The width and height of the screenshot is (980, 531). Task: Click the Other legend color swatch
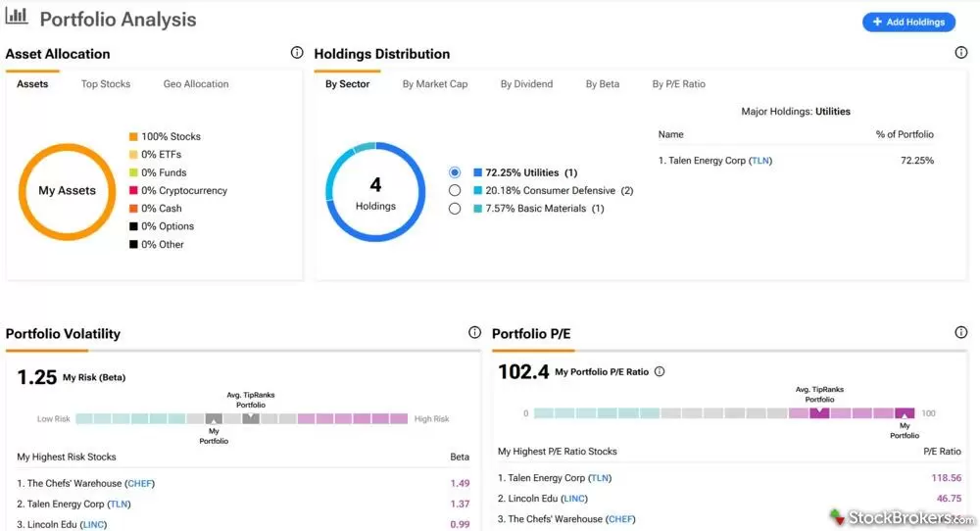point(133,244)
